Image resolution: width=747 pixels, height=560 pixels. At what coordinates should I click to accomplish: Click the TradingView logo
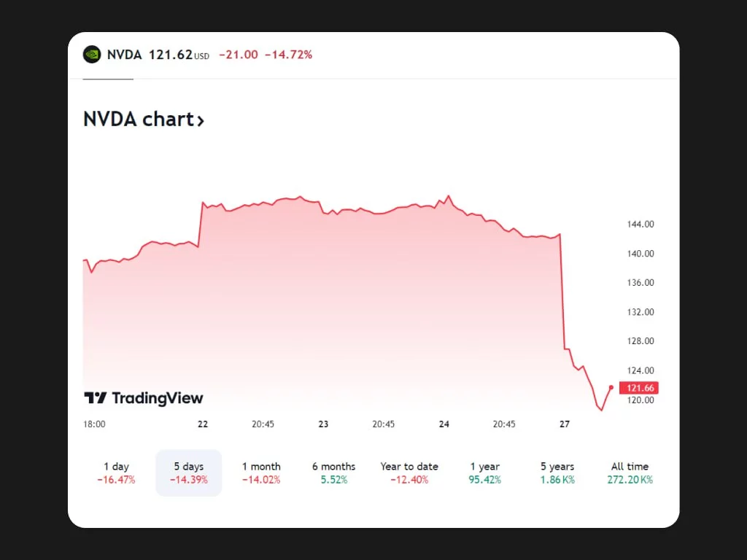coord(144,398)
